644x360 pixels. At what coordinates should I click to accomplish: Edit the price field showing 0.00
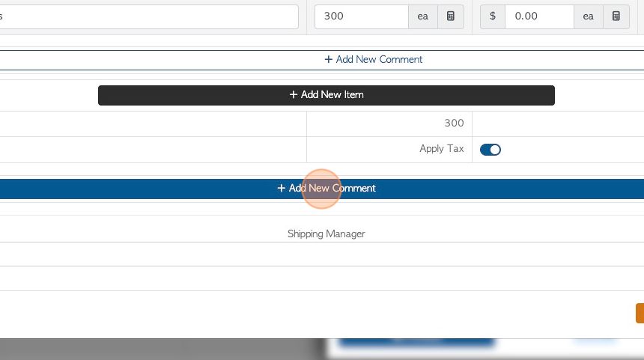coord(539,16)
